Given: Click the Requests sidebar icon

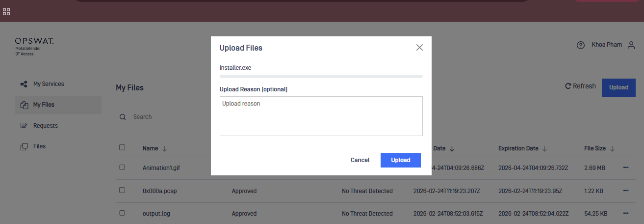Looking at the screenshot, I should (24, 126).
